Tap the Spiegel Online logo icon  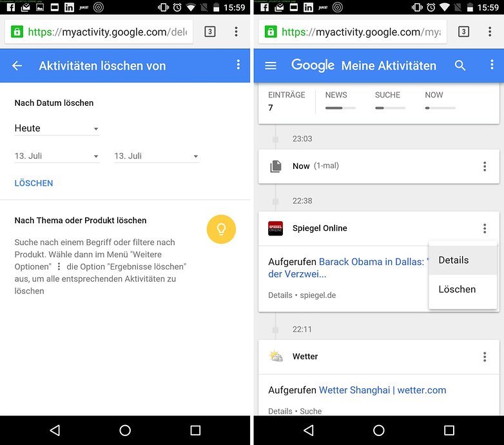(275, 228)
